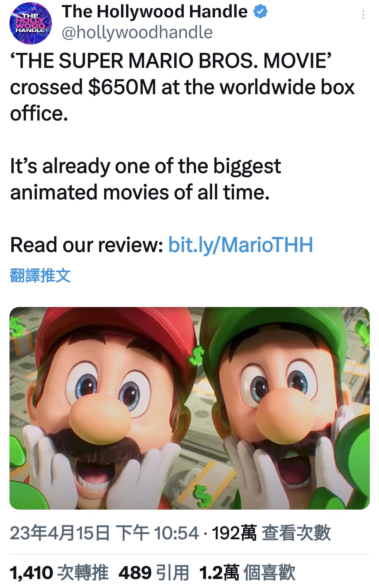Open the bit.ly/MarioTHH review link
The width and height of the screenshot is (379, 588).
click(241, 245)
